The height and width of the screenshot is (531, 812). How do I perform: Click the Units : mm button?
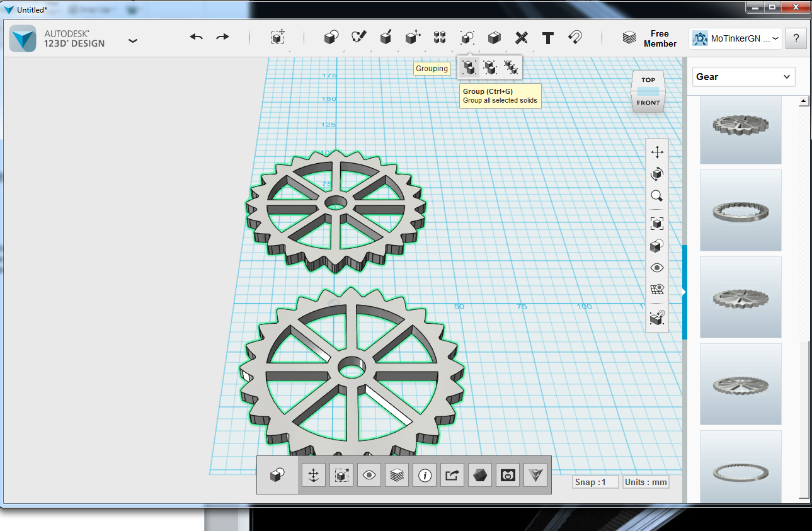coord(645,482)
